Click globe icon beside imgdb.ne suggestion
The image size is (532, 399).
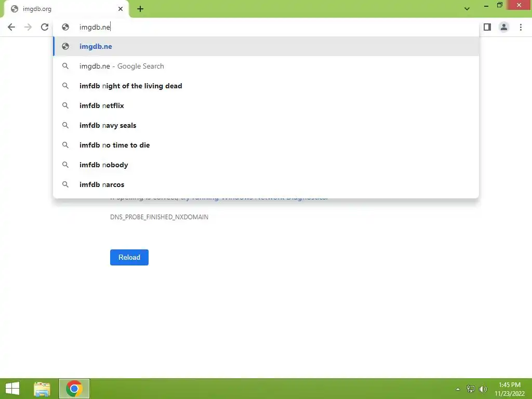click(65, 46)
